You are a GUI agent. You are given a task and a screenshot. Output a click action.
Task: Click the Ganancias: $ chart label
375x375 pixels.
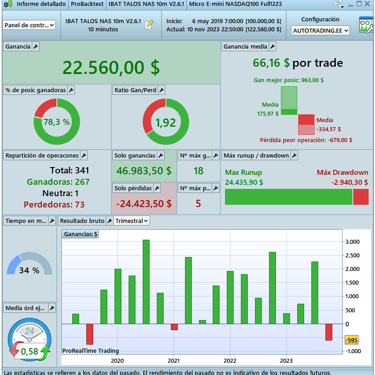80,234
